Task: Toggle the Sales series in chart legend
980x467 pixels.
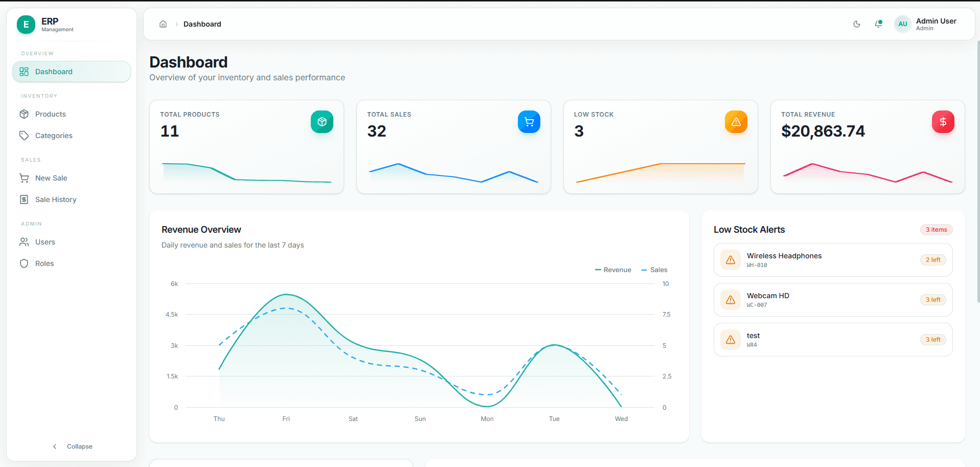Action: click(654, 270)
